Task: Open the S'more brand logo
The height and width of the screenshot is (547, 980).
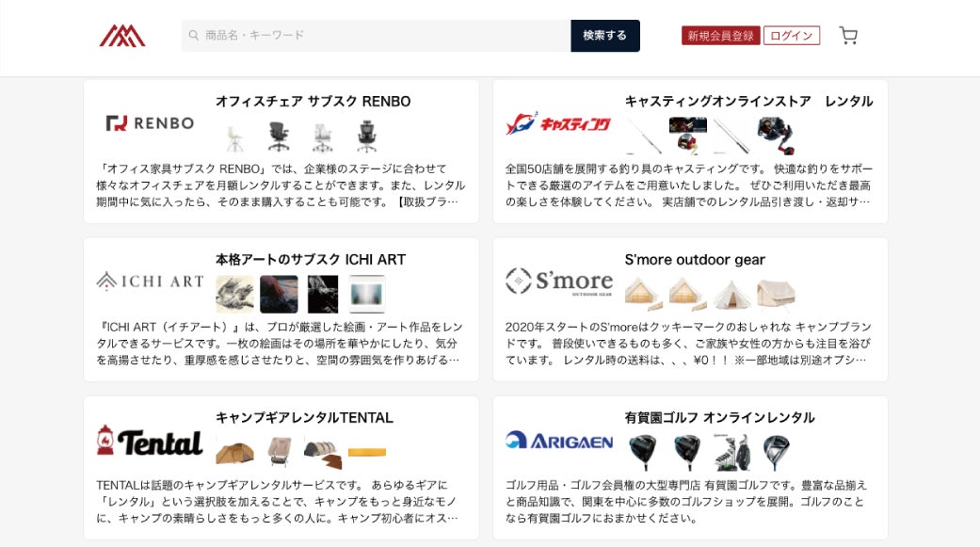Action: click(559, 282)
